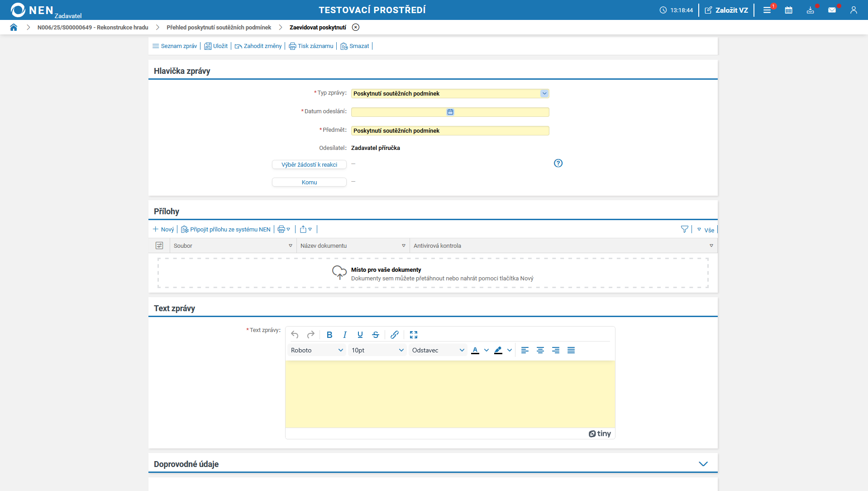Click the help question mark icon

click(558, 163)
